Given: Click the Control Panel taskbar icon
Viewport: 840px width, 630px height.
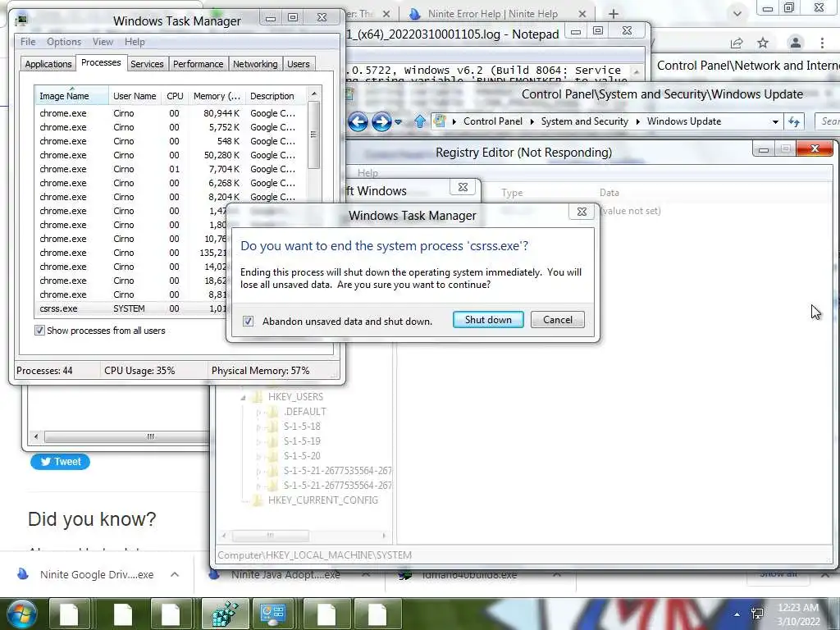Looking at the screenshot, I should click(x=272, y=614).
